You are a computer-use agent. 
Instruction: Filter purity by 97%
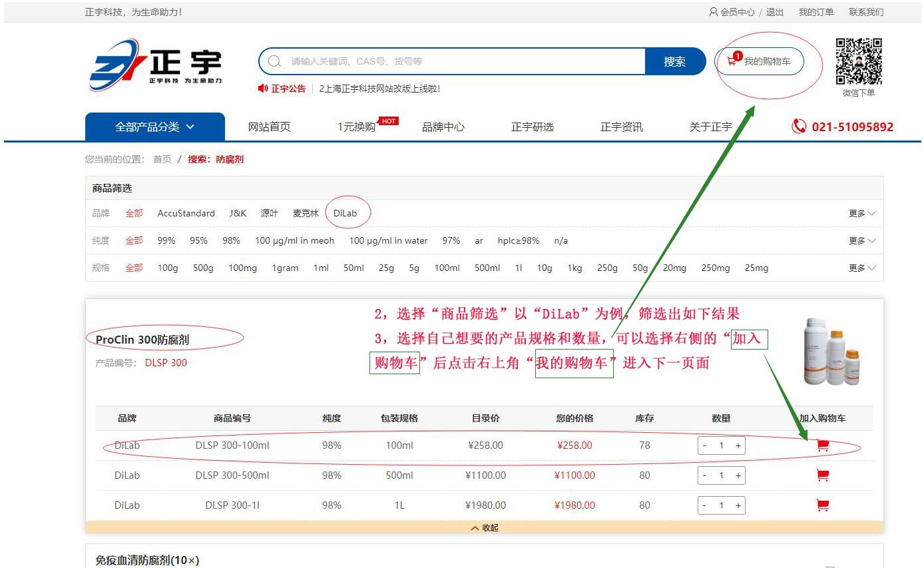pos(451,240)
